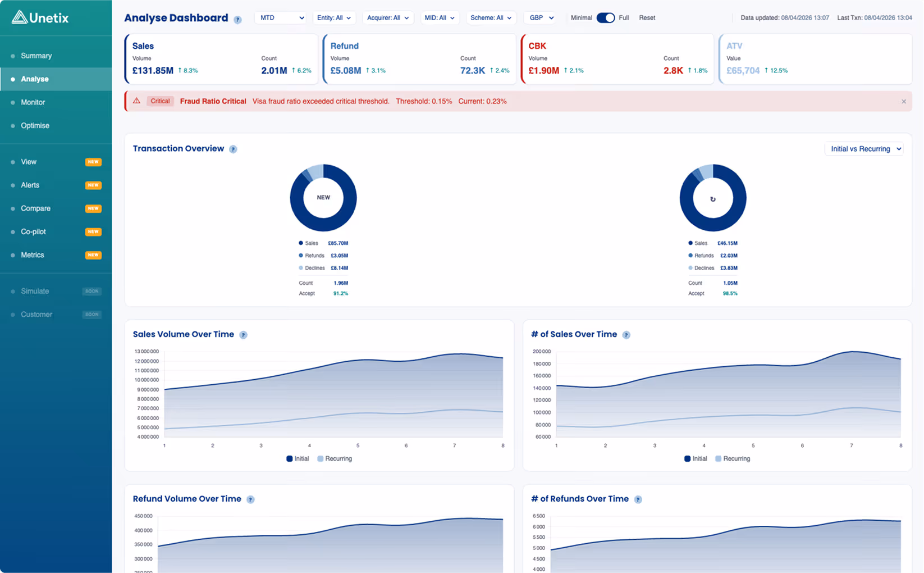Click the NEW donut chart center
924x573 pixels.
323,198
